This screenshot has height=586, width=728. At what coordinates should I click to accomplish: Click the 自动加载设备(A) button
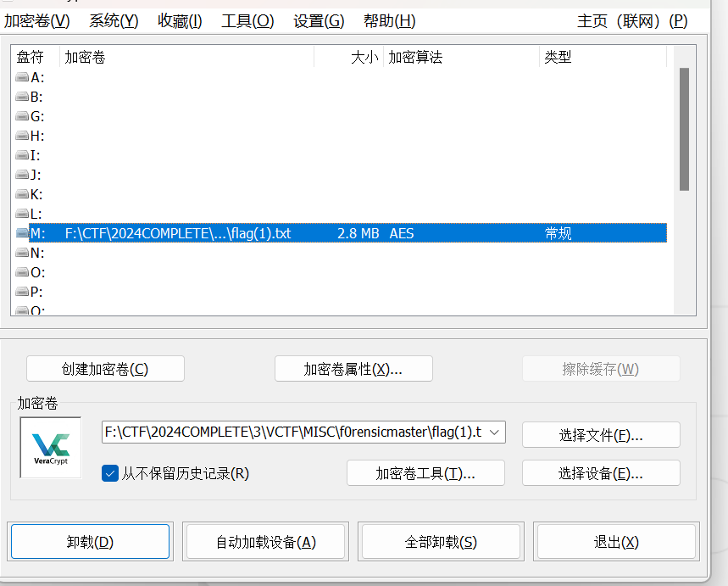tap(265, 541)
